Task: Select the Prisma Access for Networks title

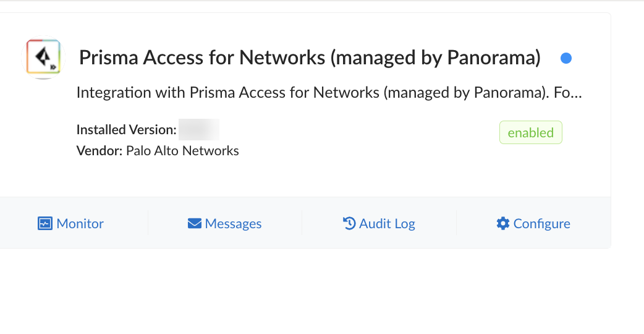Action: click(309, 58)
